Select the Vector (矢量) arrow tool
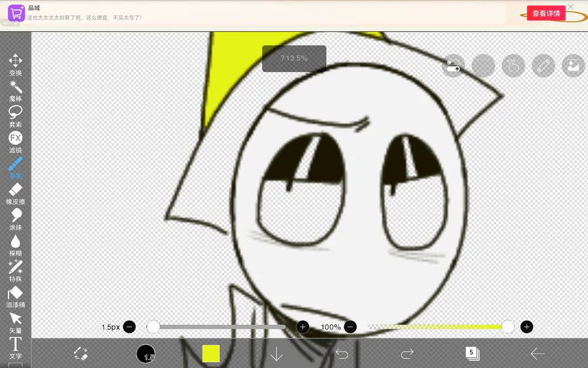The height and width of the screenshot is (368, 588). (x=16, y=323)
